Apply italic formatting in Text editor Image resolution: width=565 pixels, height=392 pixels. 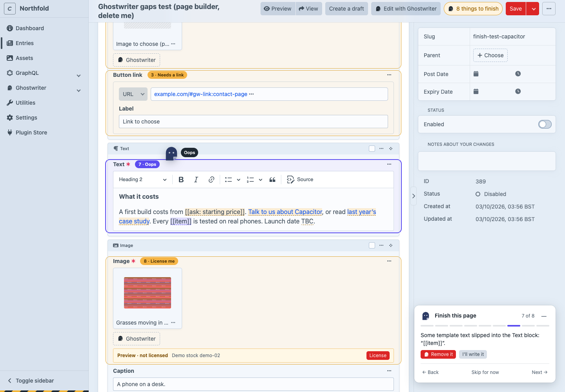[x=196, y=180]
